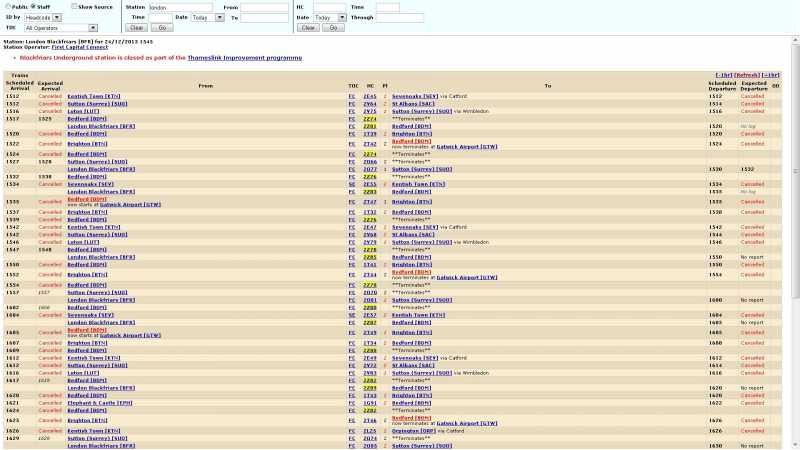The width and height of the screenshot is (800, 450).
Task: Open Gatwick Airport [GTW] link in 2T42 row
Action: coord(467,146)
